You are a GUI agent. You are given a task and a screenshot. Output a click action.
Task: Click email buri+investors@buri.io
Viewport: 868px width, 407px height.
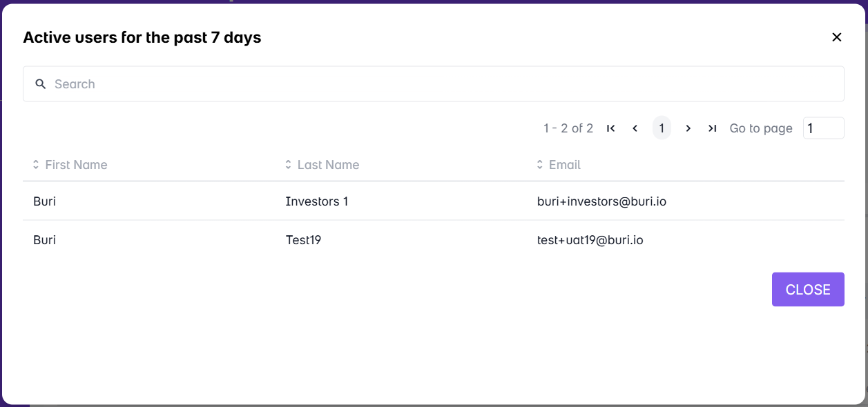pyautogui.click(x=601, y=201)
